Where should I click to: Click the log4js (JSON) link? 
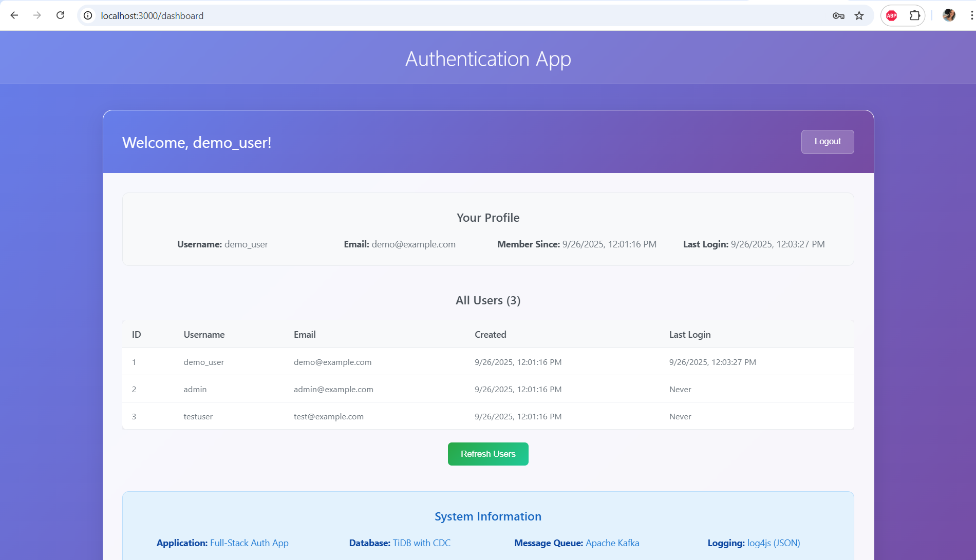773,543
